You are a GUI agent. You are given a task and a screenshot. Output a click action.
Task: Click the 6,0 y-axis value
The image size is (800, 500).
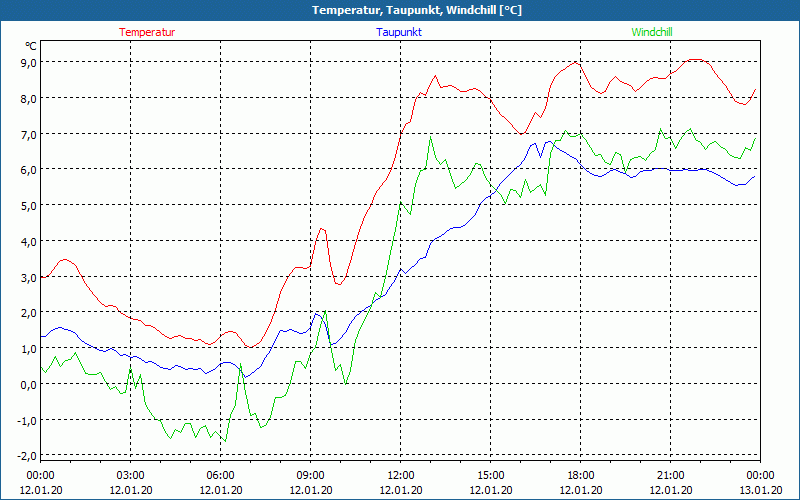coord(28,170)
